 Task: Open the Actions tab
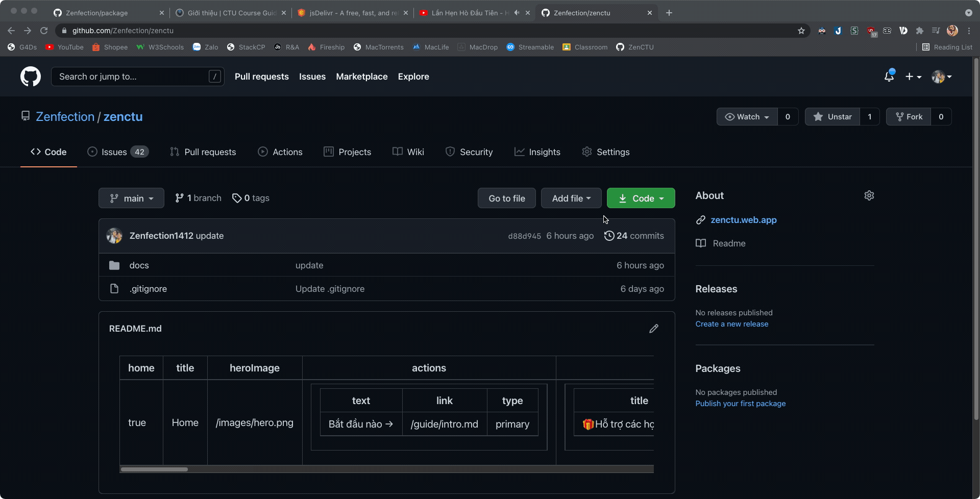pos(280,152)
